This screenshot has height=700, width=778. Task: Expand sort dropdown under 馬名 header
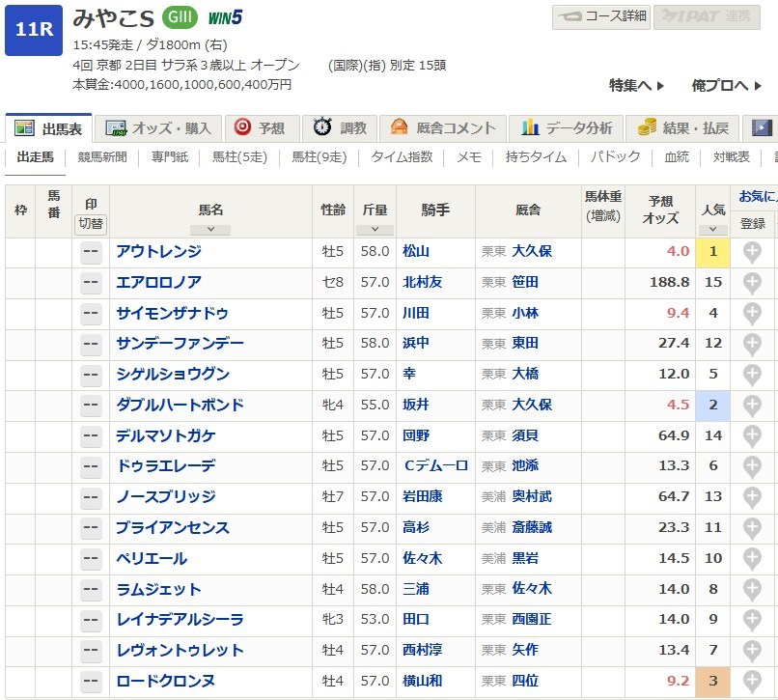tap(210, 230)
